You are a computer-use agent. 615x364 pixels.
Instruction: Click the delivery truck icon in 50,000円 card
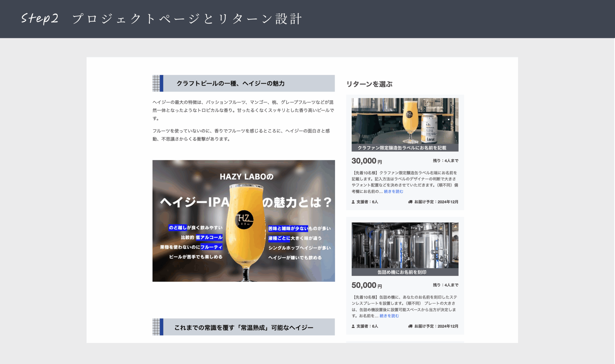tap(410, 326)
